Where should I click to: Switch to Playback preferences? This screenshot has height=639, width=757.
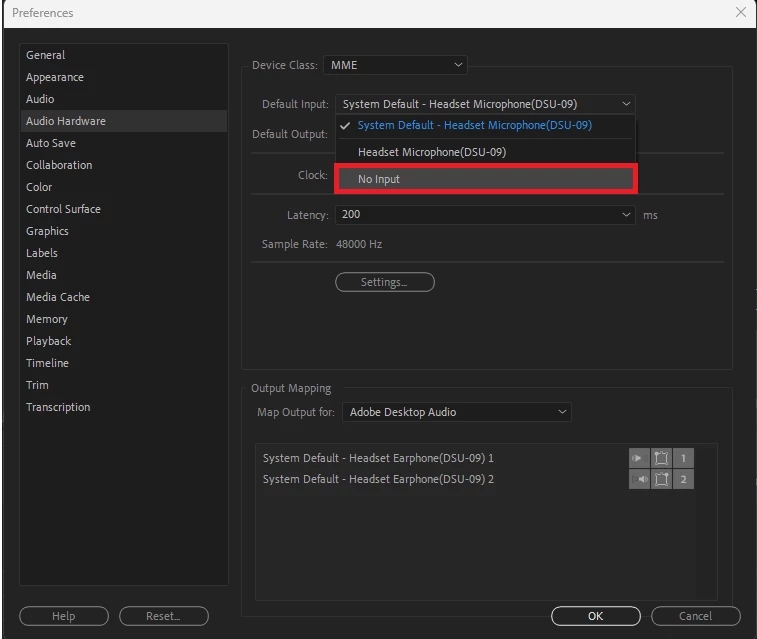(124, 341)
